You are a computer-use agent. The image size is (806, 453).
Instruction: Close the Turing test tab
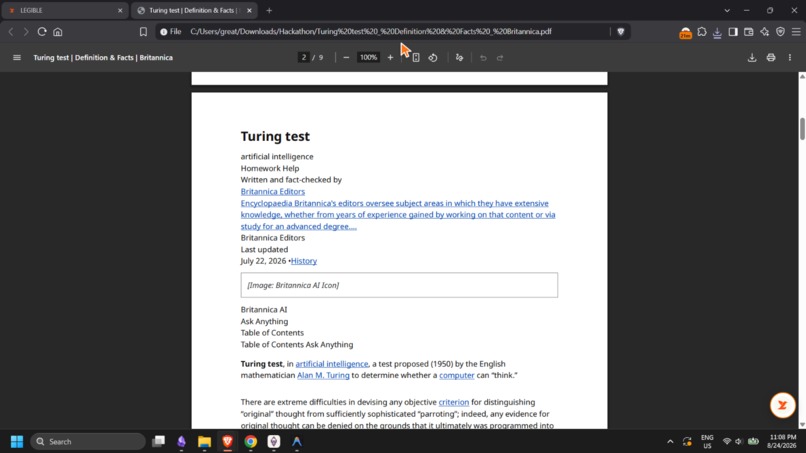pyautogui.click(x=249, y=10)
